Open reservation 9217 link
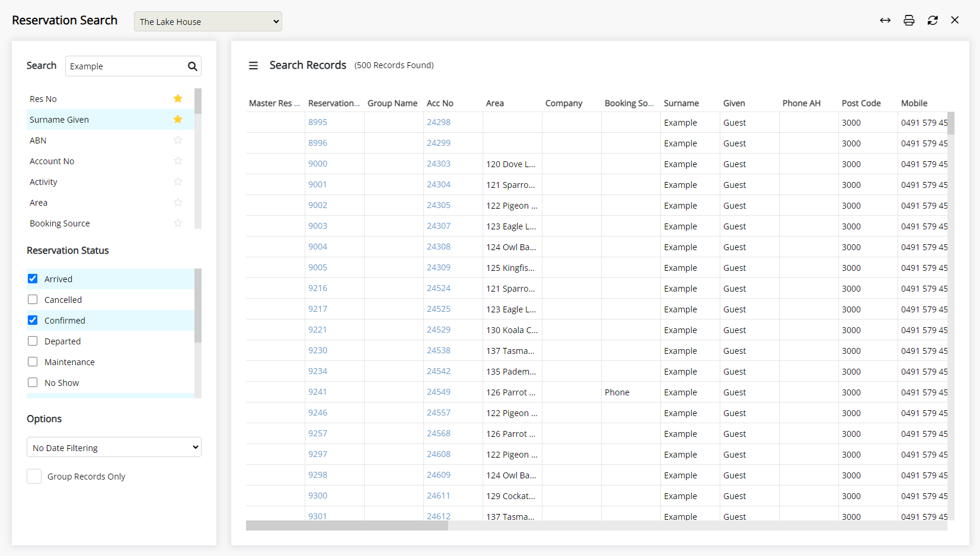The height and width of the screenshot is (556, 980). 318,309
